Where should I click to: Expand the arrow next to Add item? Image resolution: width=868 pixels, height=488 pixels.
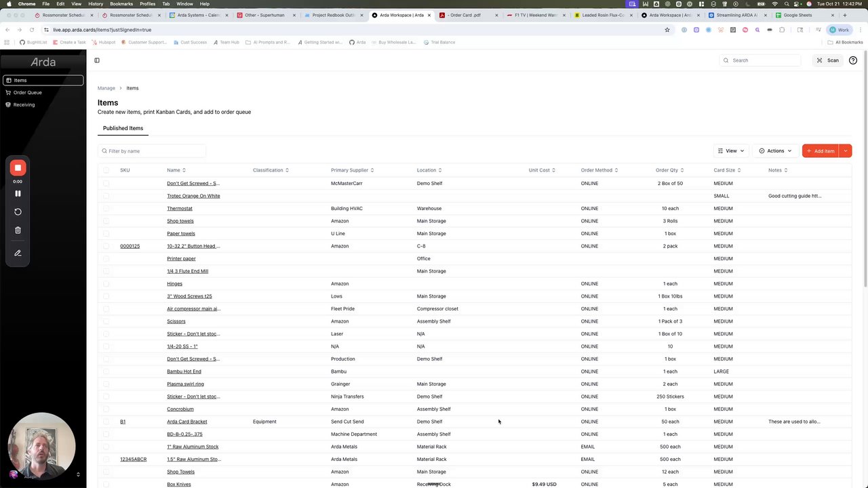click(x=846, y=150)
